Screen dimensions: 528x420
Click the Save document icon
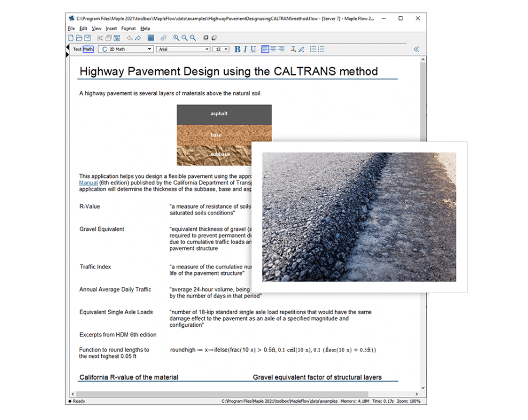coord(87,38)
